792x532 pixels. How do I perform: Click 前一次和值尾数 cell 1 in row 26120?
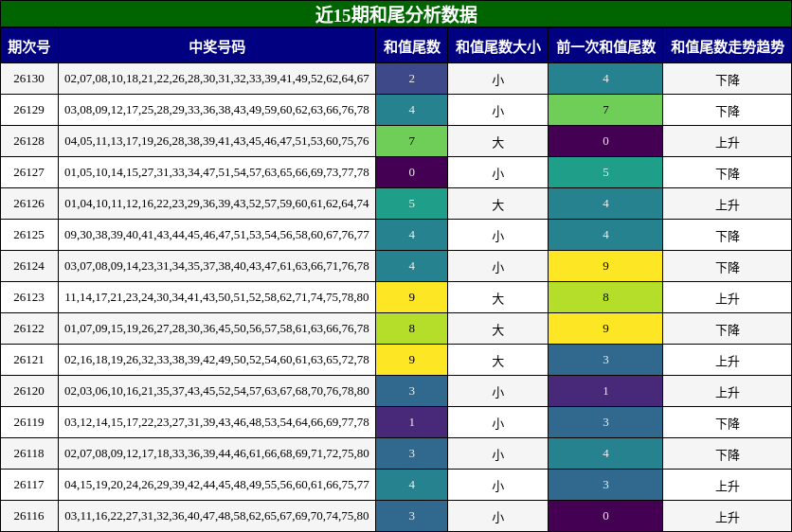[x=605, y=391]
